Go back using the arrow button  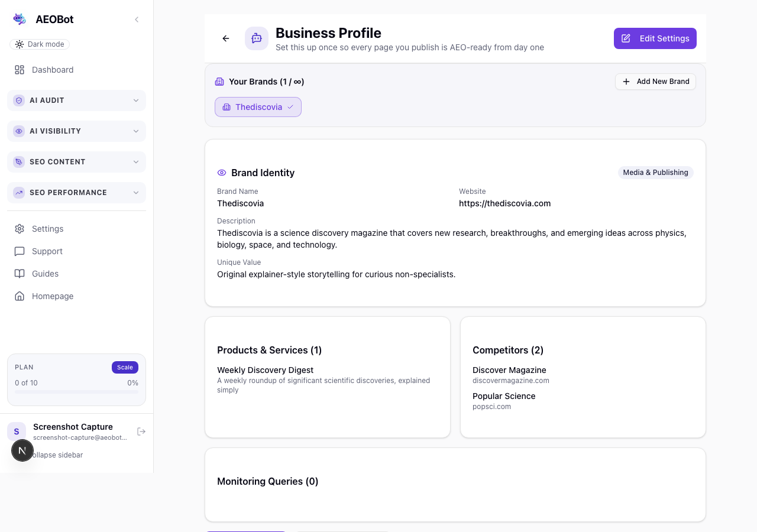pos(226,38)
